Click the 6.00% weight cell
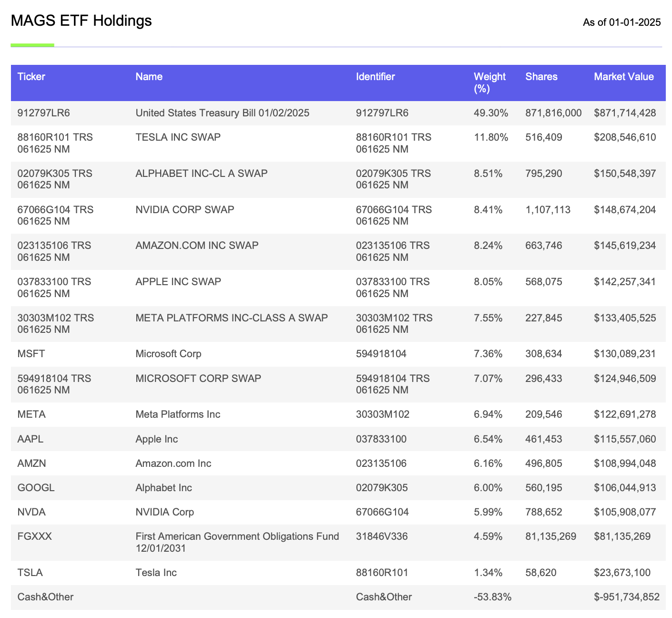The width and height of the screenshot is (672, 618). tap(488, 488)
